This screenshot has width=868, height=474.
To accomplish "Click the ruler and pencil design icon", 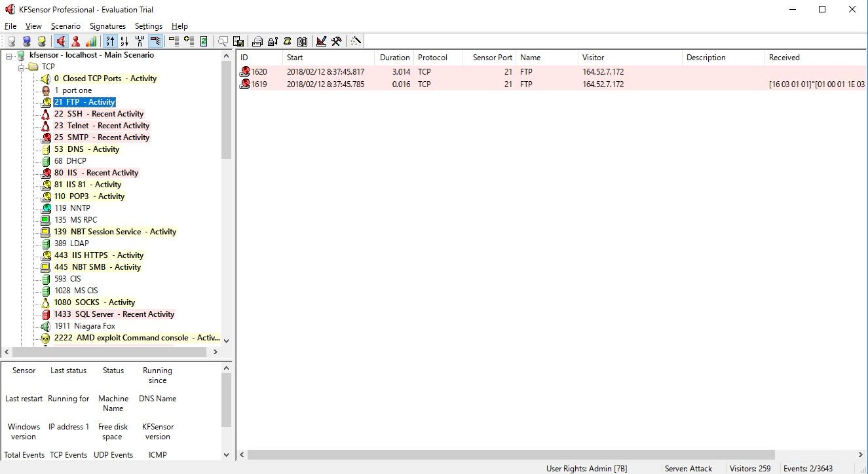I will click(321, 41).
